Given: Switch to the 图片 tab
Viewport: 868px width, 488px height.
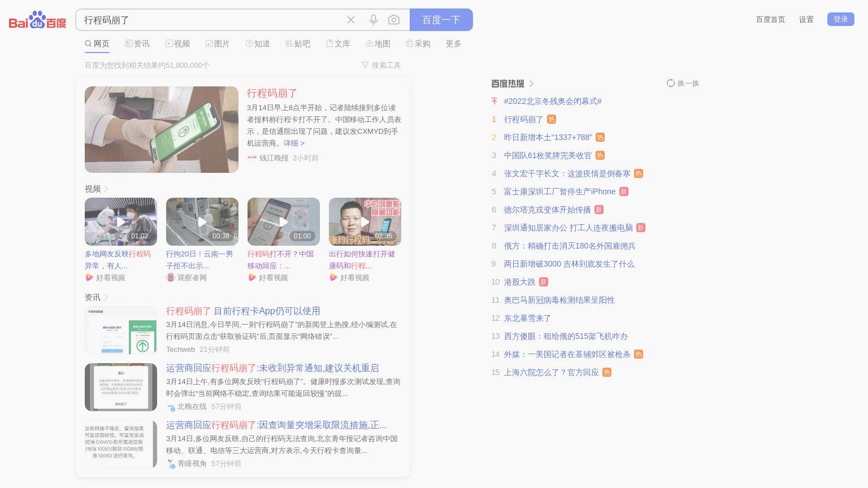Looking at the screenshot, I should [x=218, y=43].
